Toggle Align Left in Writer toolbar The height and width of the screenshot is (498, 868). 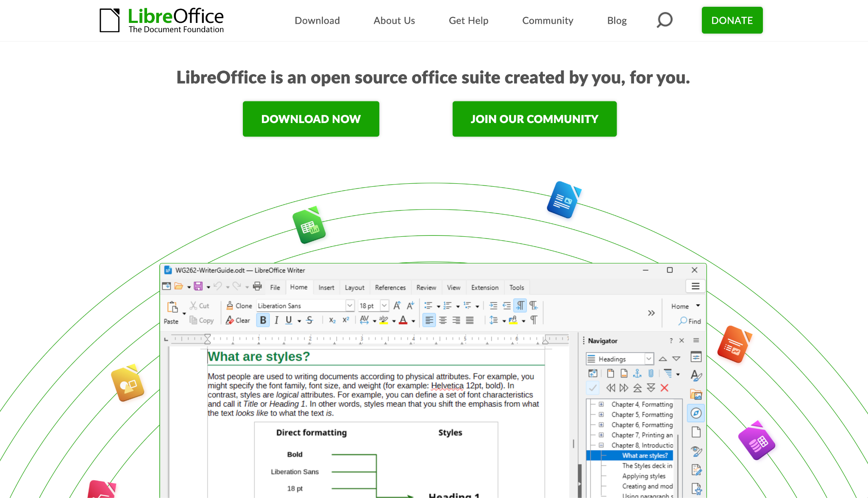[429, 320]
